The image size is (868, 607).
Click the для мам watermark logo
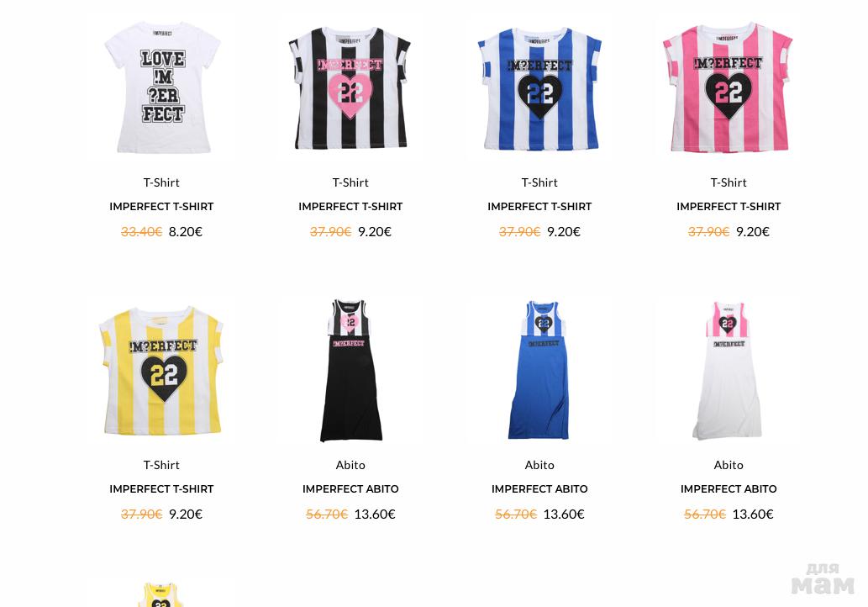point(823,578)
